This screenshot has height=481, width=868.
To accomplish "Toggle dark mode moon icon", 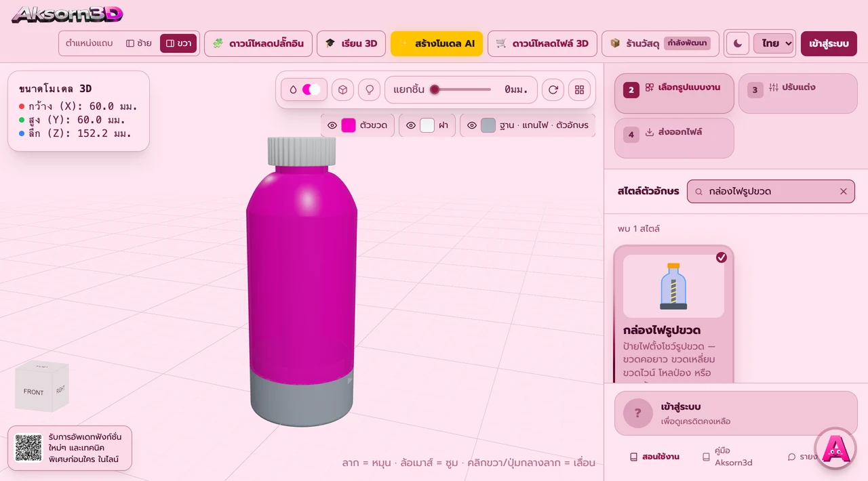I will (x=738, y=43).
